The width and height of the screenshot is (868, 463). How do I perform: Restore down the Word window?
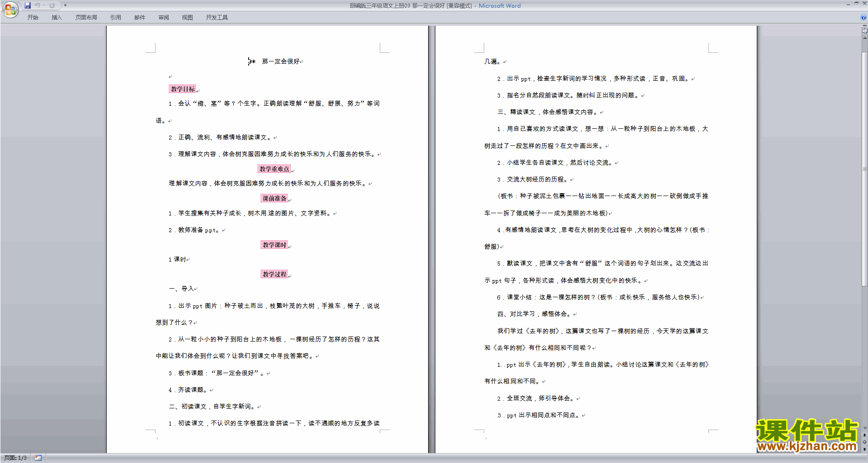tap(856, 4)
